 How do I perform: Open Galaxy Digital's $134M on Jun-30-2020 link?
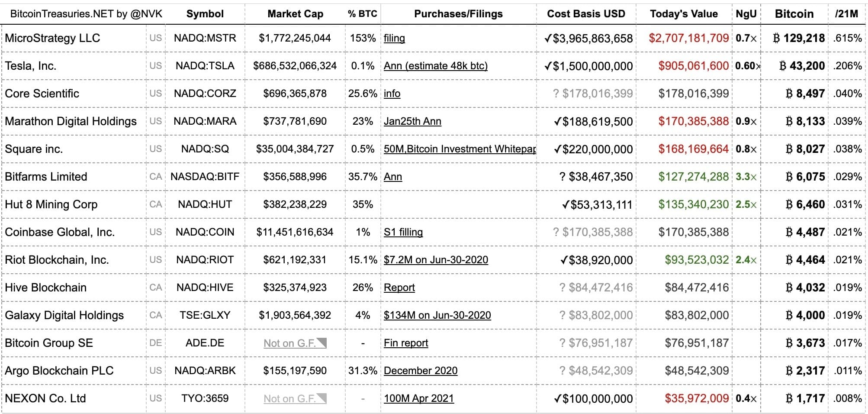(437, 315)
